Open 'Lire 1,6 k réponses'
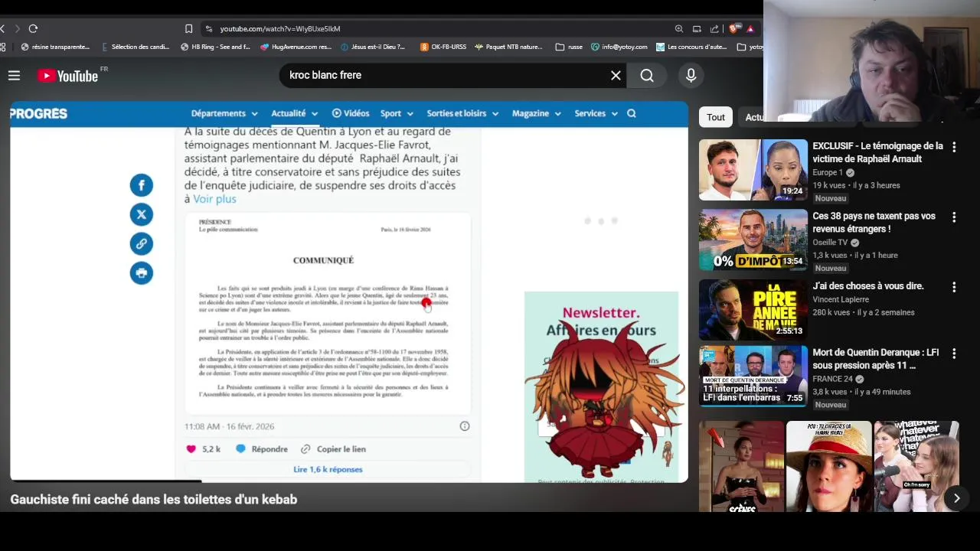The image size is (980, 551). click(328, 469)
